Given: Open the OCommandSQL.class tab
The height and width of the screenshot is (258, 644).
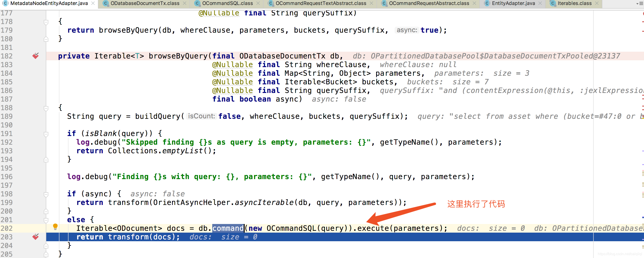Looking at the screenshot, I should coord(227,3).
